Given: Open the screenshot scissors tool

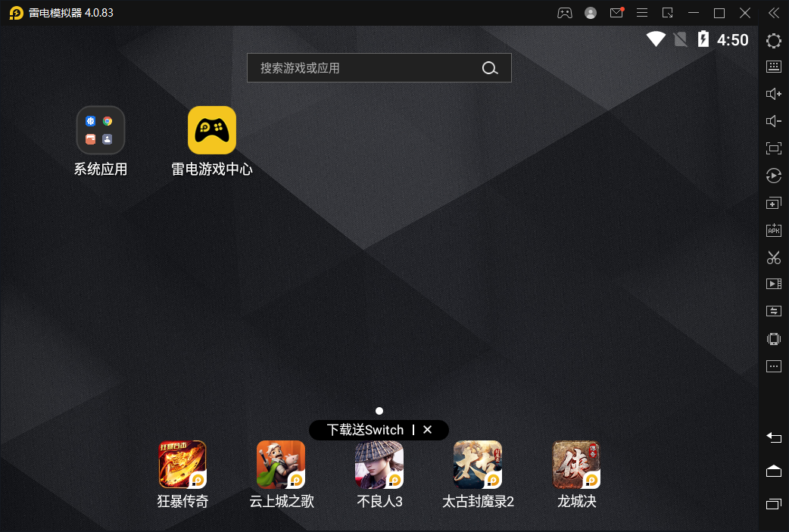Looking at the screenshot, I should click(773, 257).
